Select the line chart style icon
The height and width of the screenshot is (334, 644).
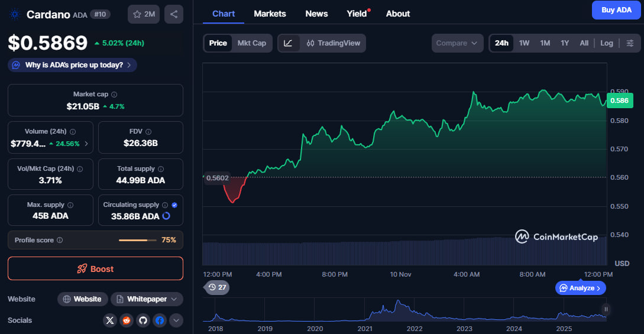(288, 43)
